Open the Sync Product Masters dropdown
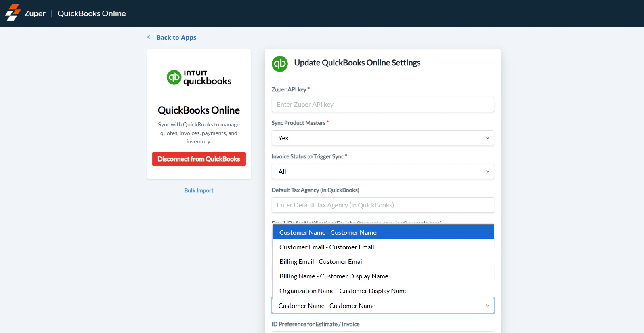644x333 pixels. pyautogui.click(x=383, y=138)
